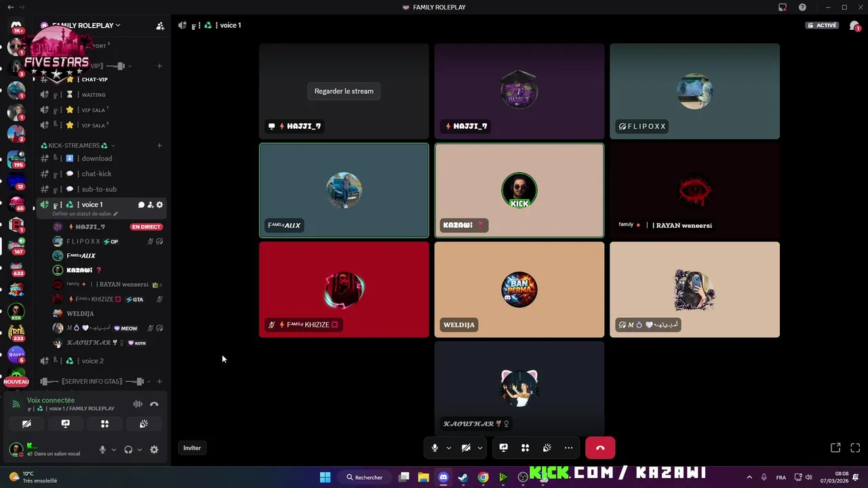
Task: Open inbox icon in title bar
Action: point(783,7)
